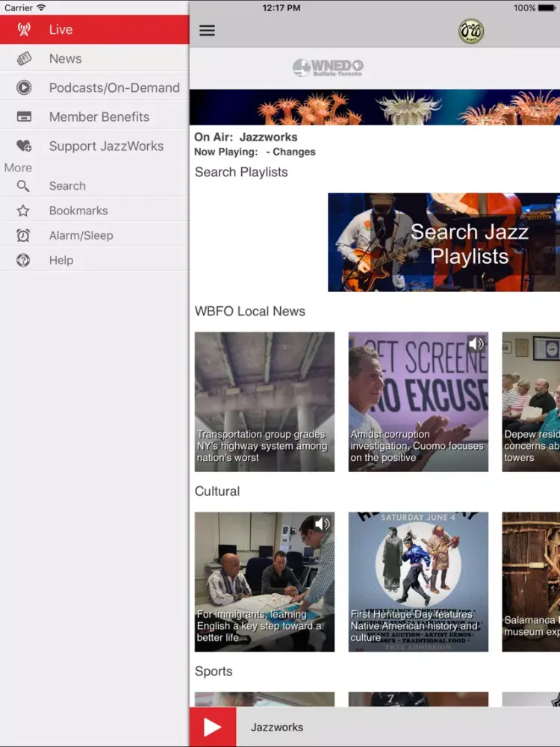This screenshot has height=747, width=560.
Task: Tap the Bookmarks star icon
Action: pyautogui.click(x=23, y=211)
